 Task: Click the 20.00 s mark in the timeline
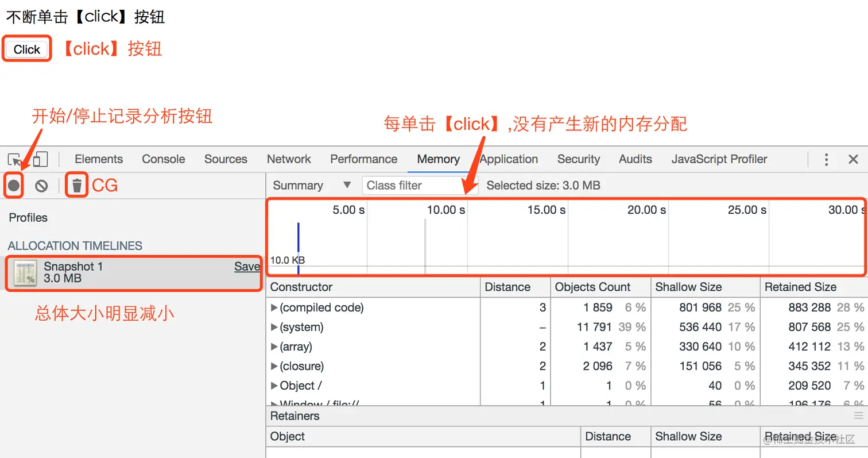tap(646, 210)
